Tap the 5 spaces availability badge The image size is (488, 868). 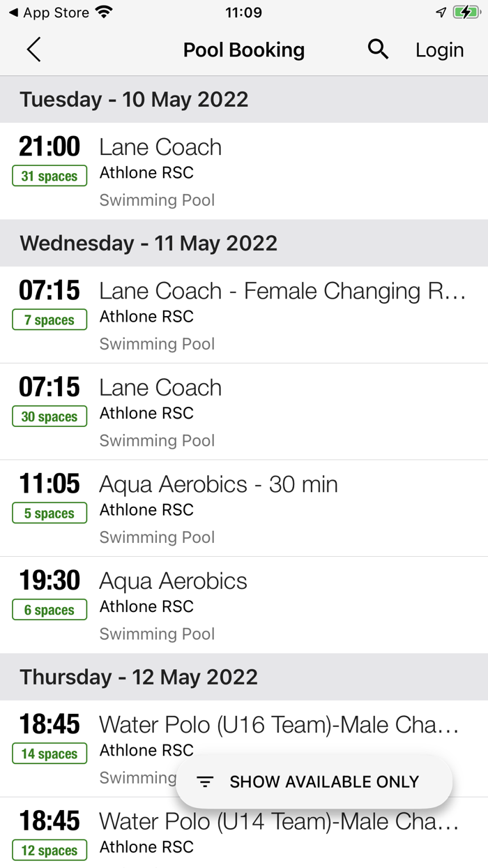[49, 514]
